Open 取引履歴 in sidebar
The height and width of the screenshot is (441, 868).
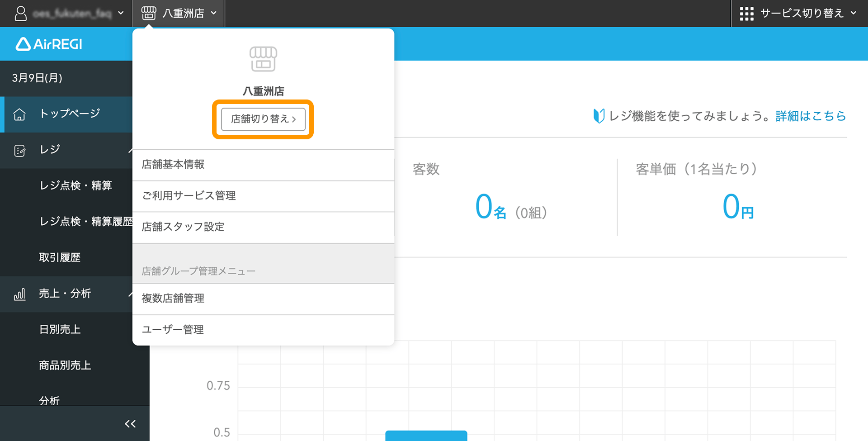click(x=60, y=257)
